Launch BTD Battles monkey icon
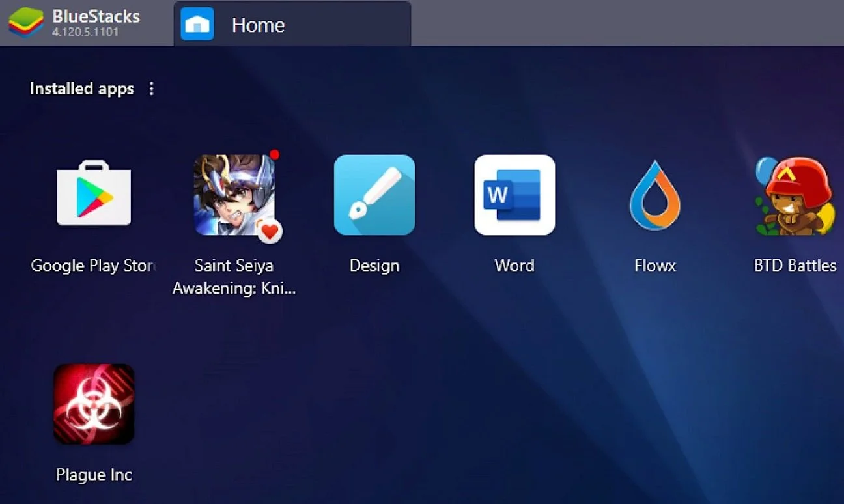844x504 pixels. click(795, 195)
